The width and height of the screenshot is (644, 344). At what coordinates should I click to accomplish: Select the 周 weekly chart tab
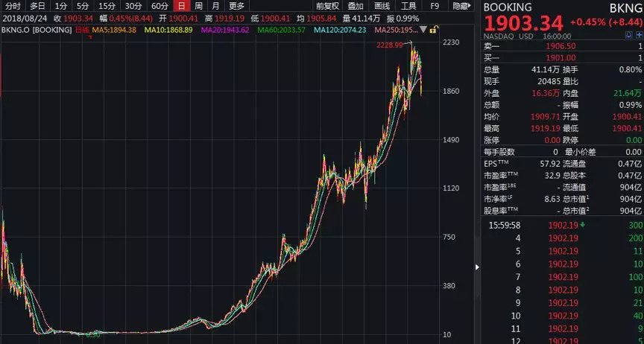point(198,6)
